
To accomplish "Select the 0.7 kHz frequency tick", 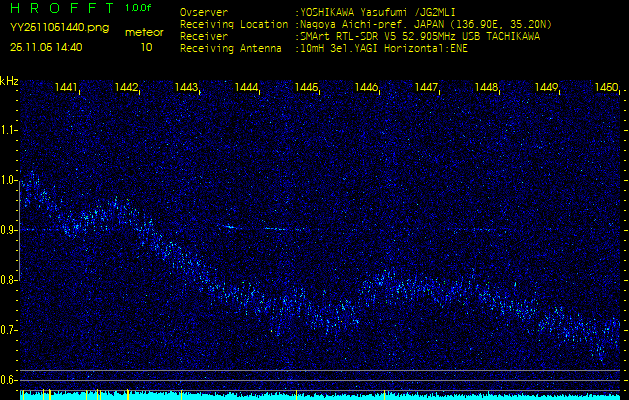I will tap(9, 329).
